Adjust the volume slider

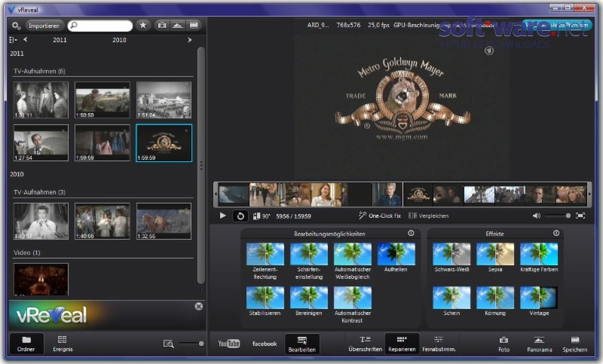point(557,216)
